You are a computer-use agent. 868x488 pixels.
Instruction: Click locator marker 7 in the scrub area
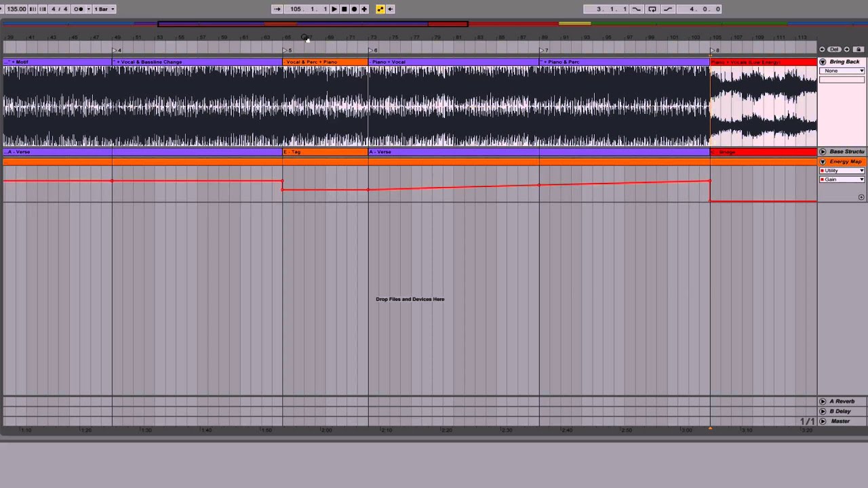pos(544,50)
